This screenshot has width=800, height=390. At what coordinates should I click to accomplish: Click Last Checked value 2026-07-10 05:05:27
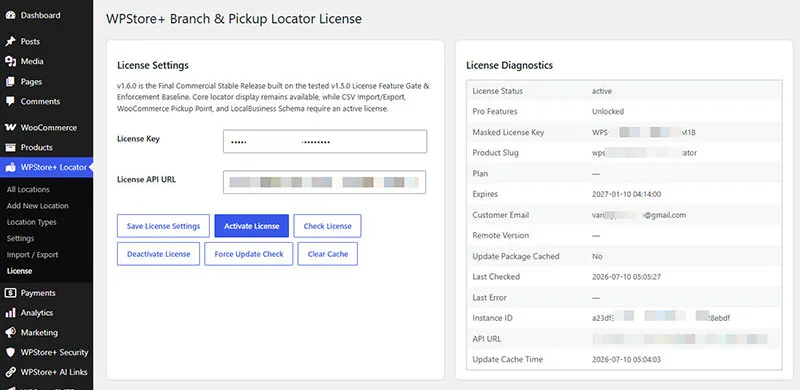click(x=626, y=277)
